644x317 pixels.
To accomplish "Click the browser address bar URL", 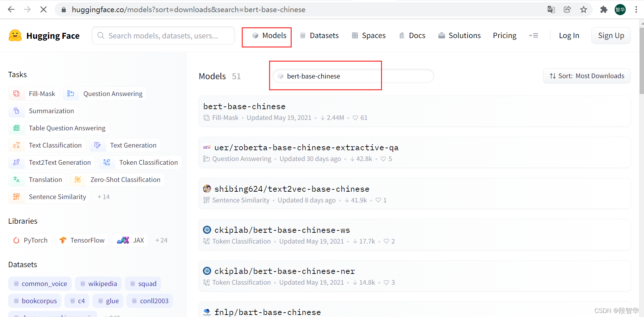I will [188, 9].
